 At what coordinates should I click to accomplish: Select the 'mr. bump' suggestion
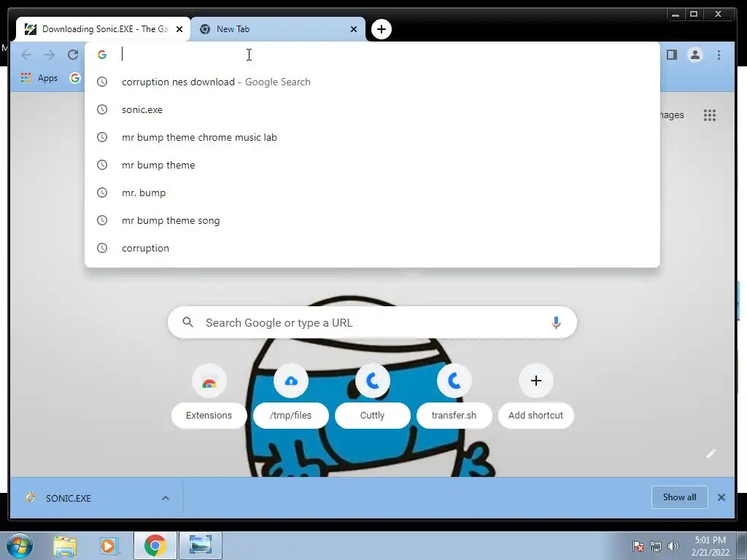pos(372,192)
